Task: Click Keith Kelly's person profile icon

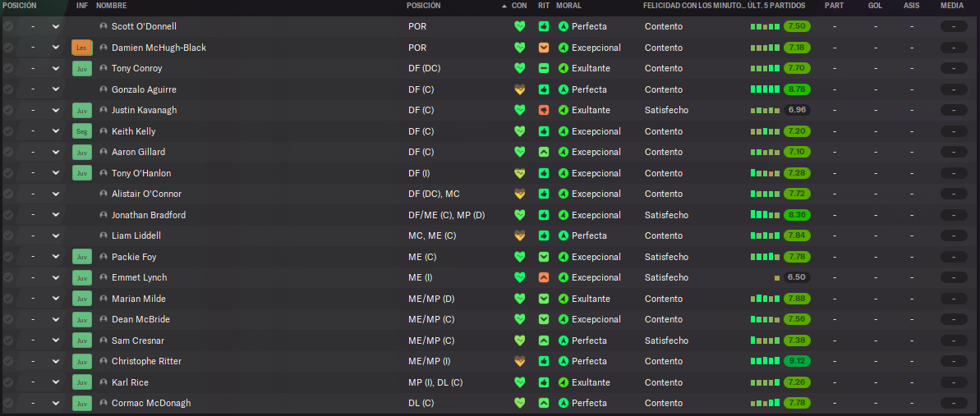Action: (x=104, y=131)
